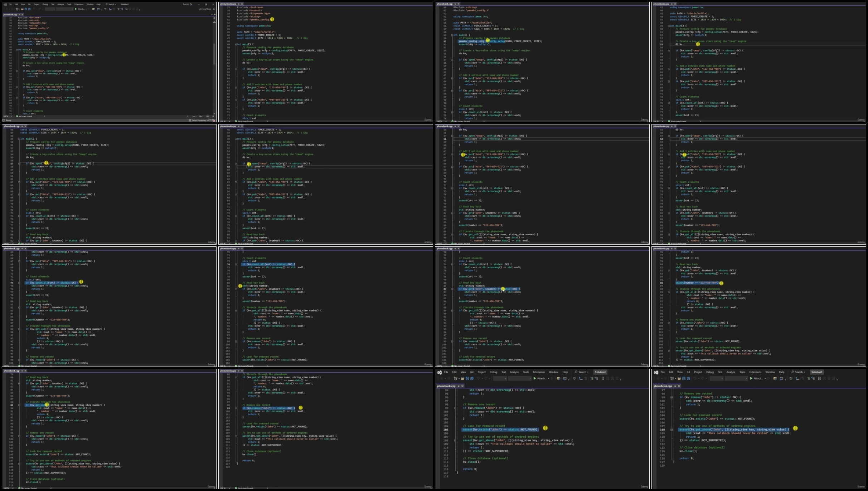Click kv.close(); on line 114, line 108 frame

(688, 451)
